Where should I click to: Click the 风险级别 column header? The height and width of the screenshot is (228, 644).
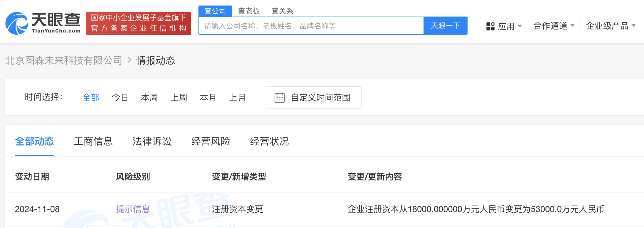click(x=133, y=177)
